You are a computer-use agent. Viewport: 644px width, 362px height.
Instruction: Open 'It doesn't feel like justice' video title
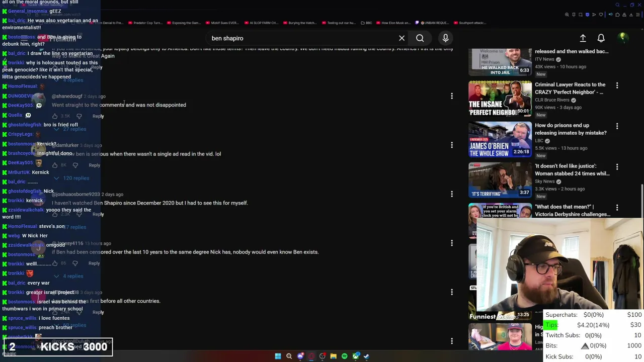572,170
